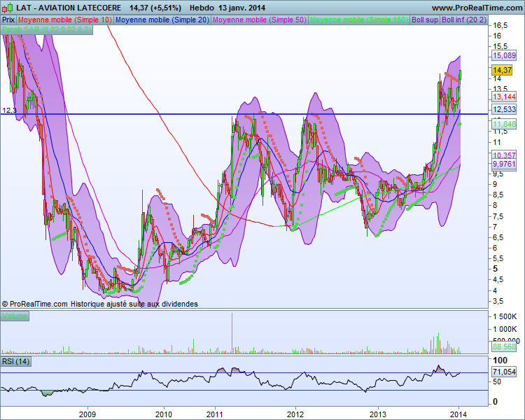
Task: Click the LAT - AVIATION LATECOERE title
Action: pos(69,8)
